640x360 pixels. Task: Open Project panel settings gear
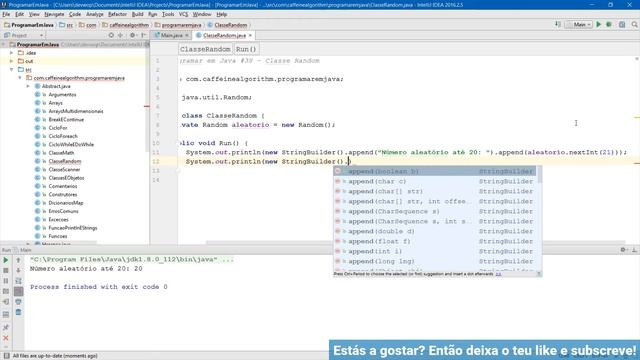(x=133, y=36)
